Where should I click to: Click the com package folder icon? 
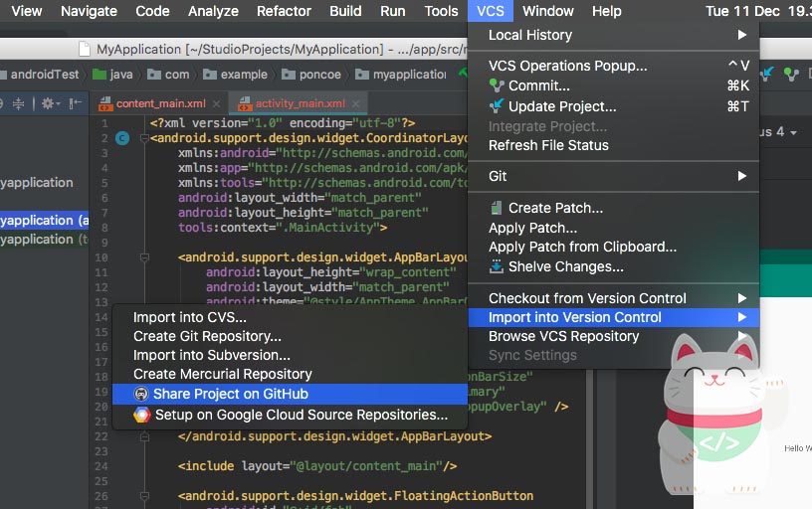coord(154,75)
